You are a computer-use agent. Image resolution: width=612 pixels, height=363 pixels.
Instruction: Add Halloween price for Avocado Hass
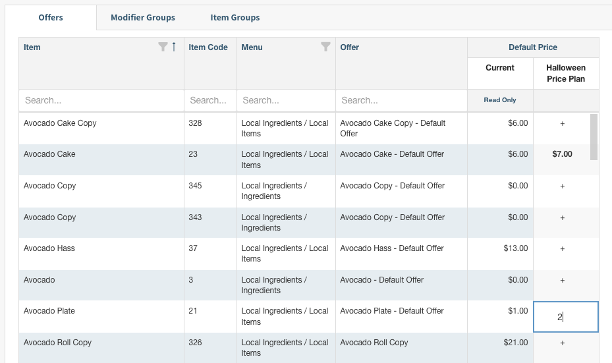click(562, 249)
